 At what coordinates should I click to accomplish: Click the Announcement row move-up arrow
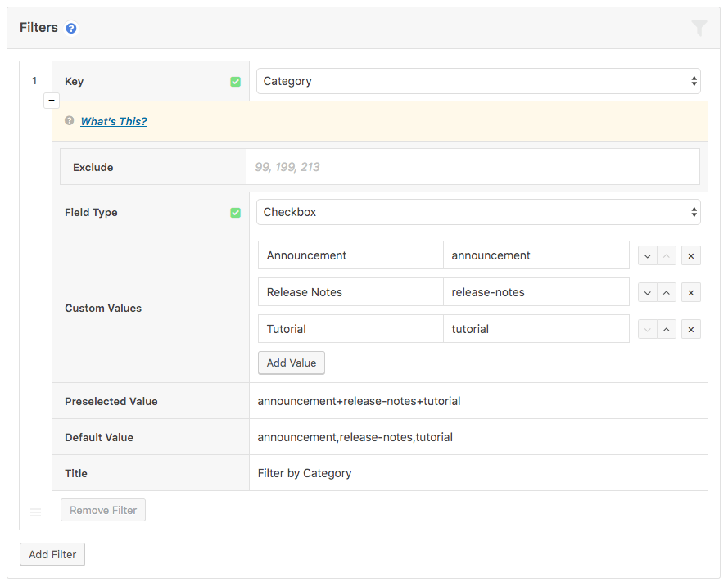(x=667, y=255)
